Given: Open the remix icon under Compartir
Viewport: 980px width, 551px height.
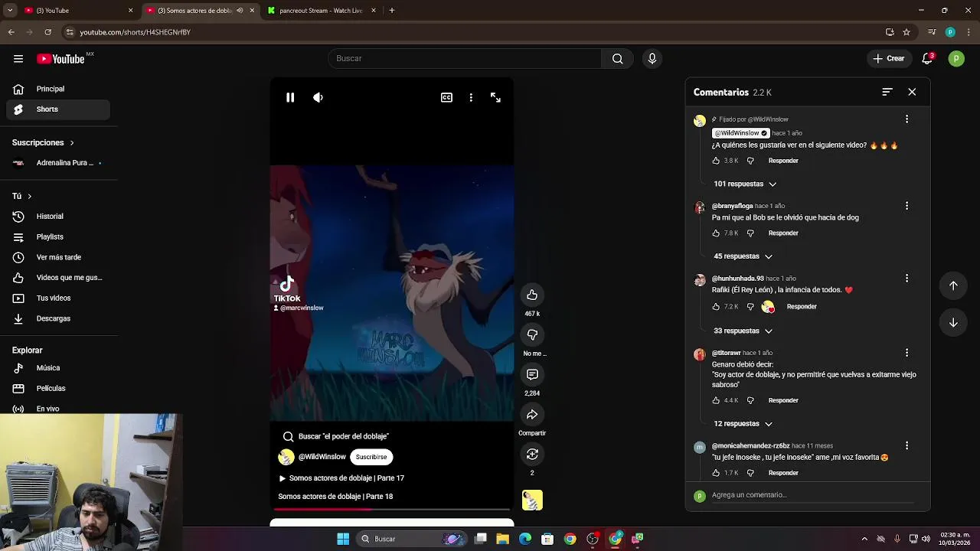Looking at the screenshot, I should [532, 454].
